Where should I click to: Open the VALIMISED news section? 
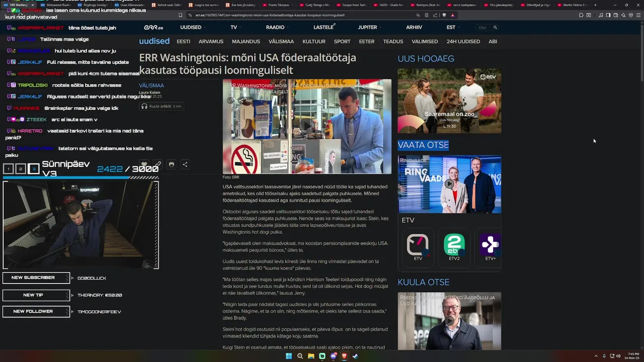(x=425, y=41)
